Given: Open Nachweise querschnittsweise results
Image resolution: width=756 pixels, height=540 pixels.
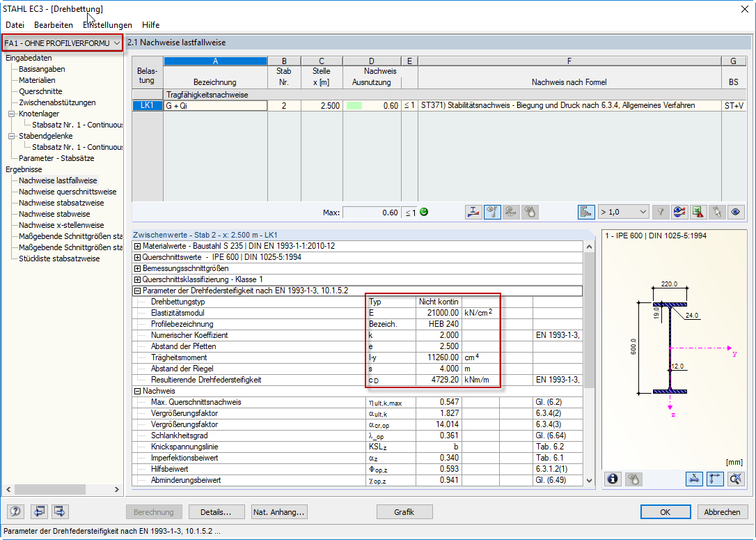Looking at the screenshot, I should click(x=68, y=192).
